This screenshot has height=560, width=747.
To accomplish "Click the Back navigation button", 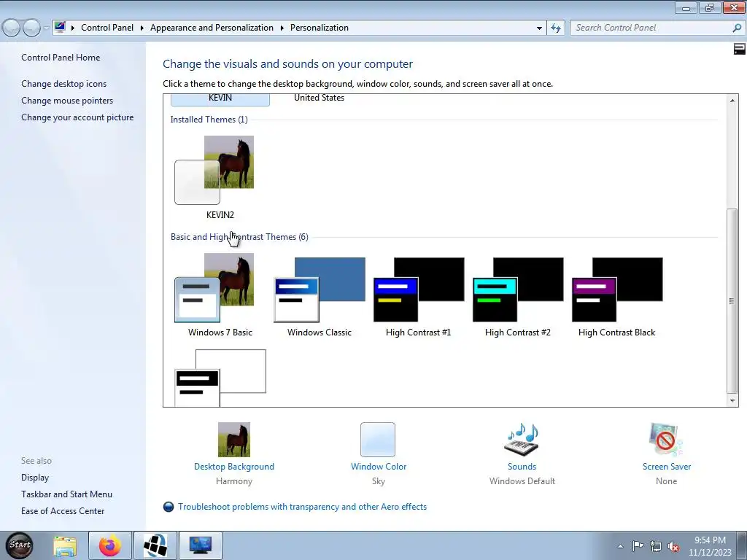I will point(12,28).
